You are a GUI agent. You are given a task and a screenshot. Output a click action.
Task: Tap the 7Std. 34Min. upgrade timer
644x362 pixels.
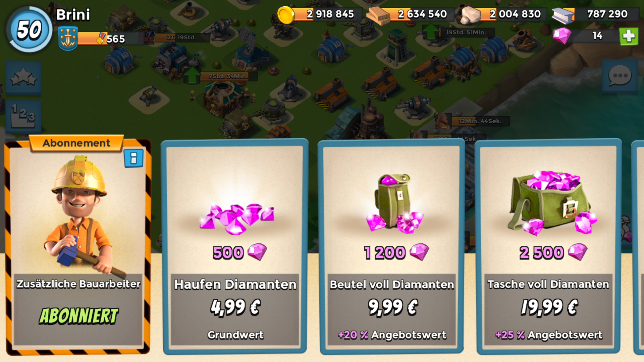(x=228, y=76)
